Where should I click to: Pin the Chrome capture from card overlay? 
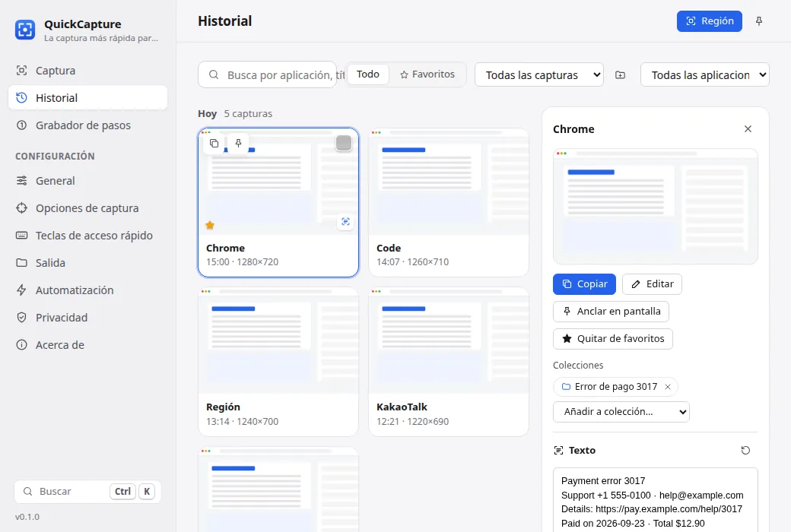tap(239, 143)
